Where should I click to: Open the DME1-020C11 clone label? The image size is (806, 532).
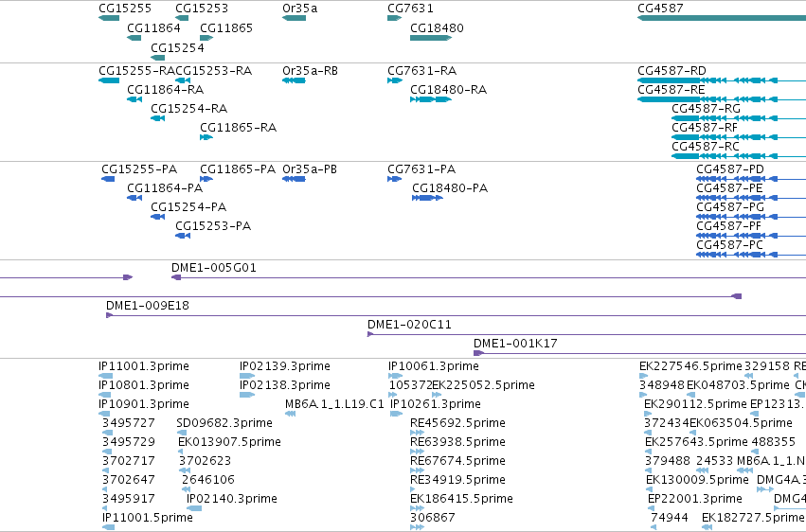(409, 325)
